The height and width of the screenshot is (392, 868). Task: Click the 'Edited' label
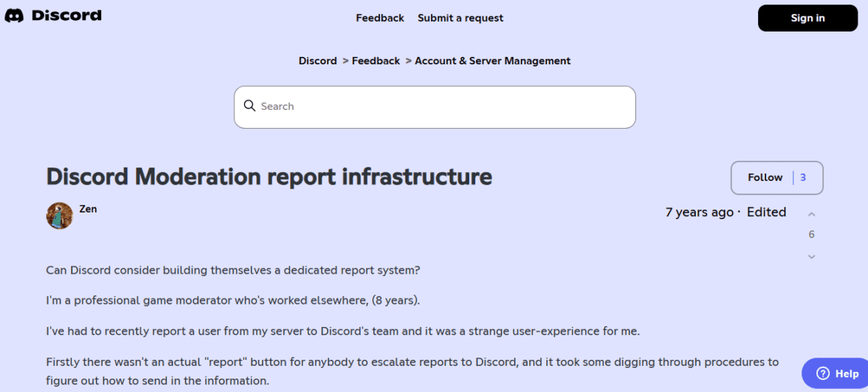click(x=766, y=212)
